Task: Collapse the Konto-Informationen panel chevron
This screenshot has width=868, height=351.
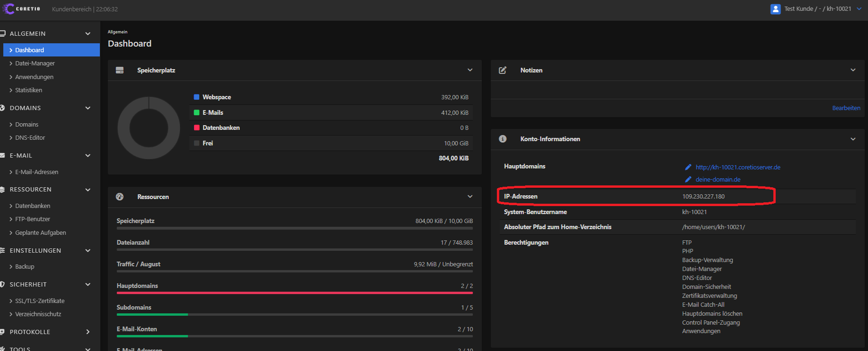Action: 853,139
